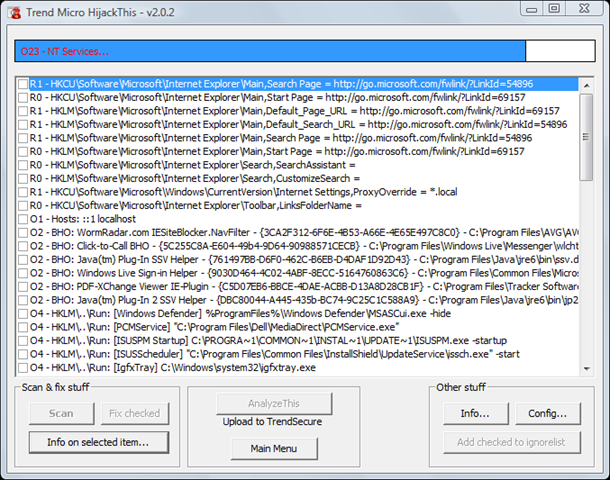This screenshot has height=480, width=610.
Task: Check the R0 LinksFolderName entry box
Action: (23, 205)
